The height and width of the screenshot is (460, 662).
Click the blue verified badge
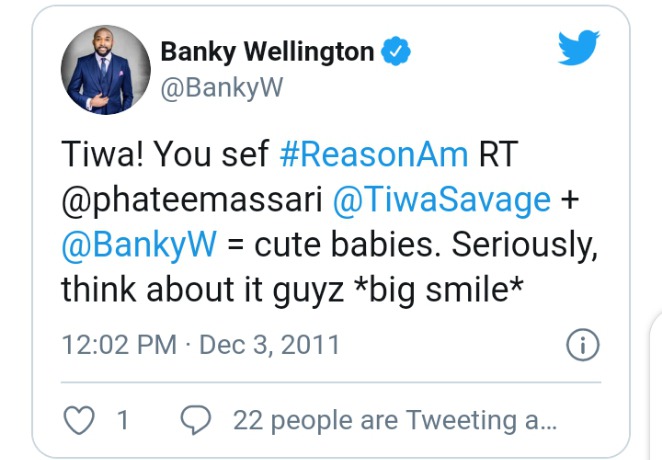pos(396,51)
